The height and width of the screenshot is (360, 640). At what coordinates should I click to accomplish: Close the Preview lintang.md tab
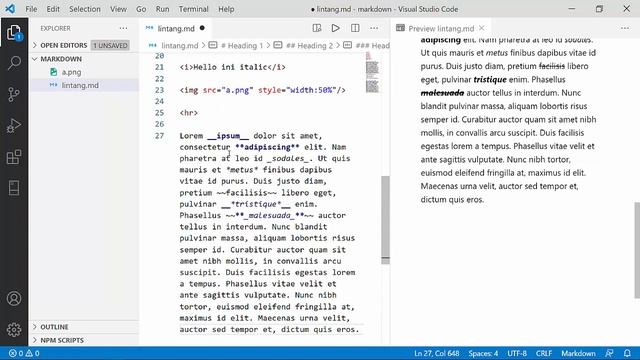(x=482, y=28)
